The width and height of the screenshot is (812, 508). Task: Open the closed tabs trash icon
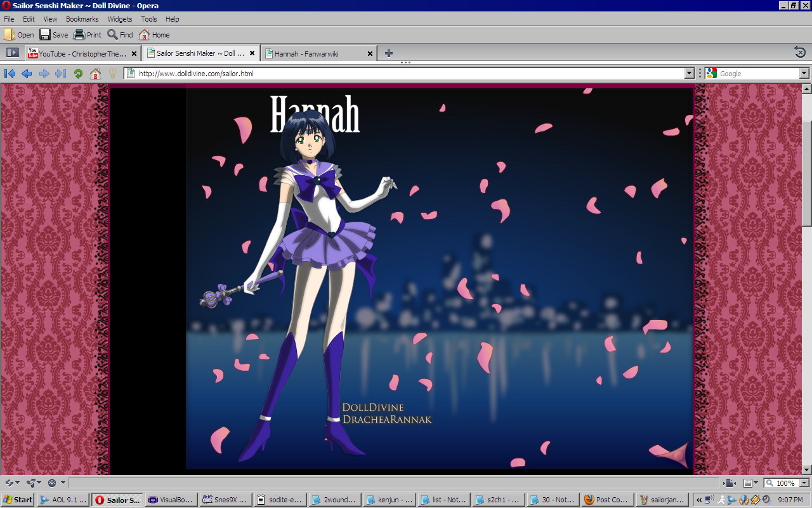800,53
